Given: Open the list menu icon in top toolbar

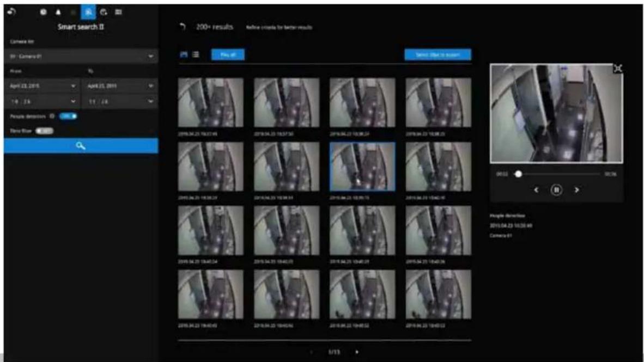Looking at the screenshot, I should (x=118, y=12).
